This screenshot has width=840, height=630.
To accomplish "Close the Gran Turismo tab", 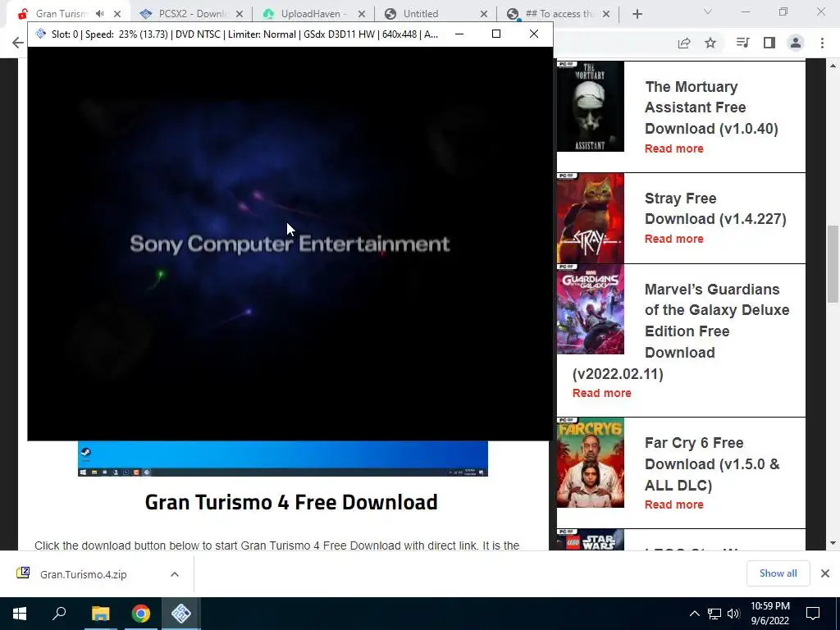I will click(x=117, y=14).
